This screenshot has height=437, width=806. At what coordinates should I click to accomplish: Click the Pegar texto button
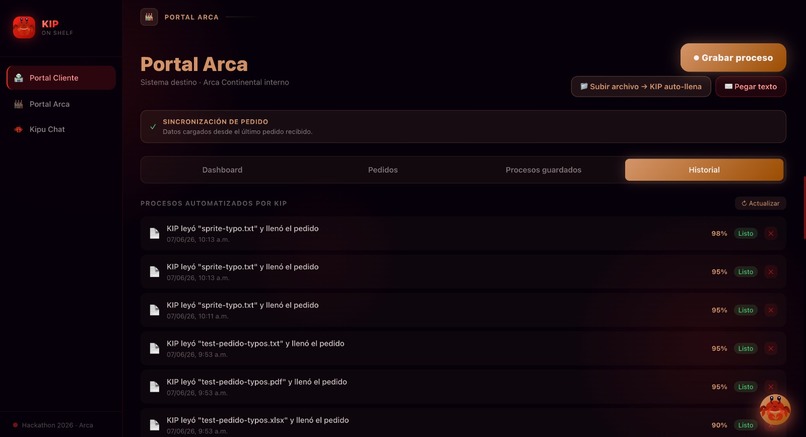[x=750, y=86]
